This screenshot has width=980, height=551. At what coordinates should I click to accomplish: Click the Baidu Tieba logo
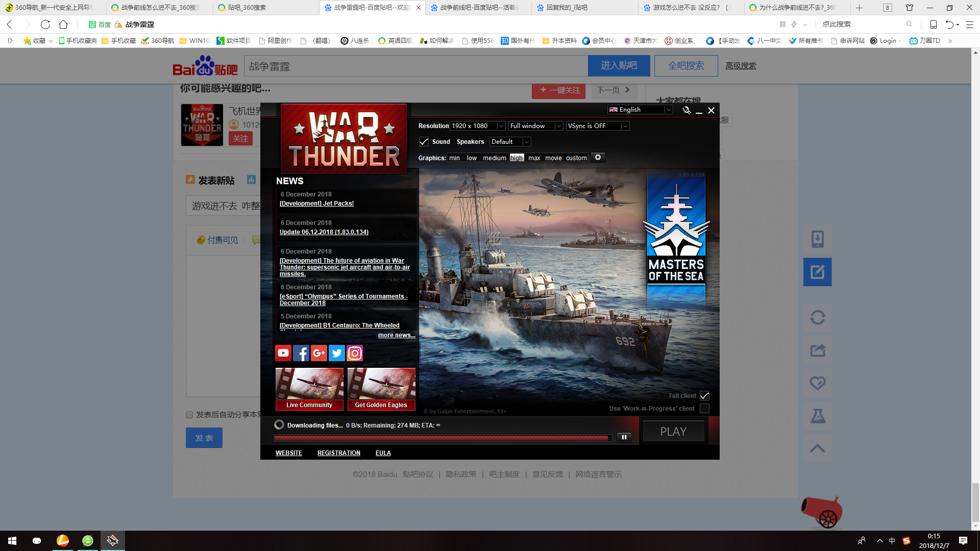pyautogui.click(x=205, y=66)
